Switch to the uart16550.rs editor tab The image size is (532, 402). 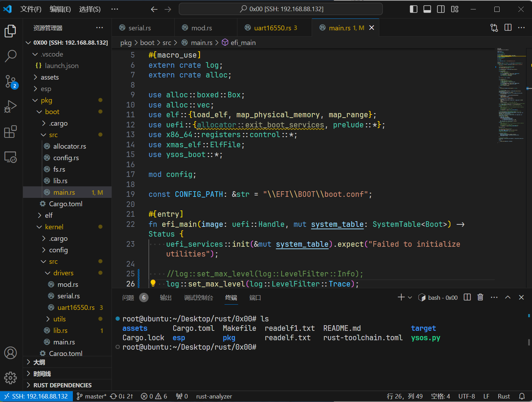(274, 28)
